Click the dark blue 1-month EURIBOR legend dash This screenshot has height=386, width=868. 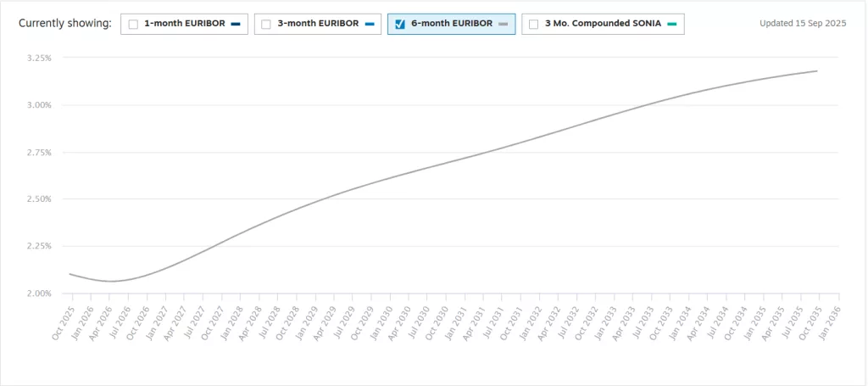236,25
